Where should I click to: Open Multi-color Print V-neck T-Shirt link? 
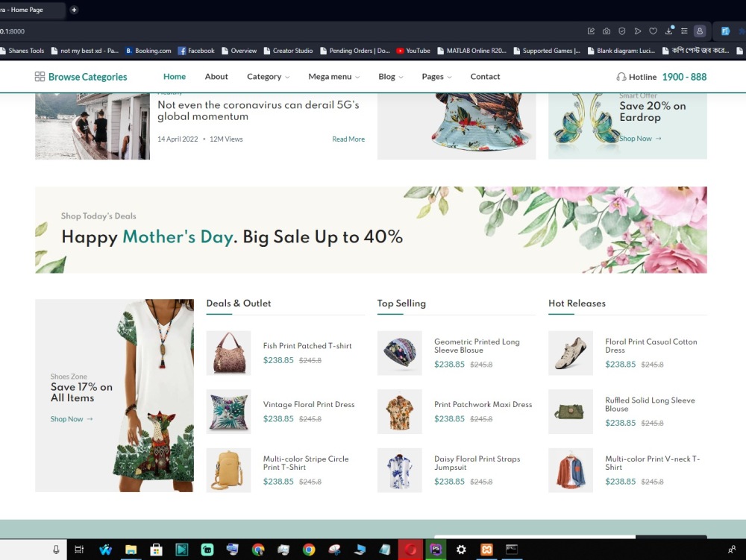pyautogui.click(x=652, y=462)
